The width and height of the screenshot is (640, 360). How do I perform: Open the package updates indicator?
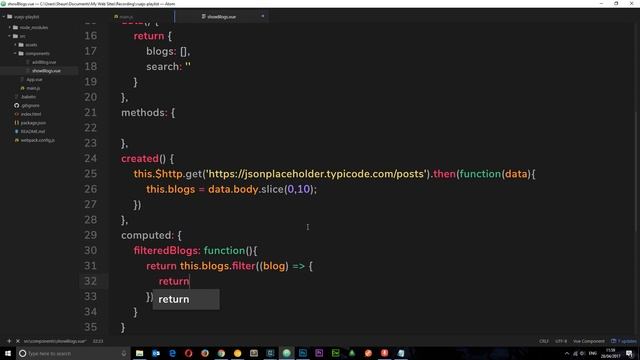click(623, 341)
